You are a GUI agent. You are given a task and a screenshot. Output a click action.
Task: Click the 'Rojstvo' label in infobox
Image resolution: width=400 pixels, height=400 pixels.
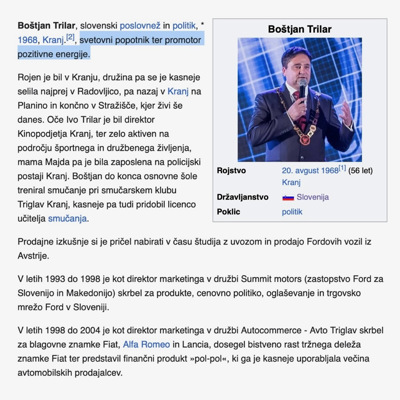coord(231,171)
